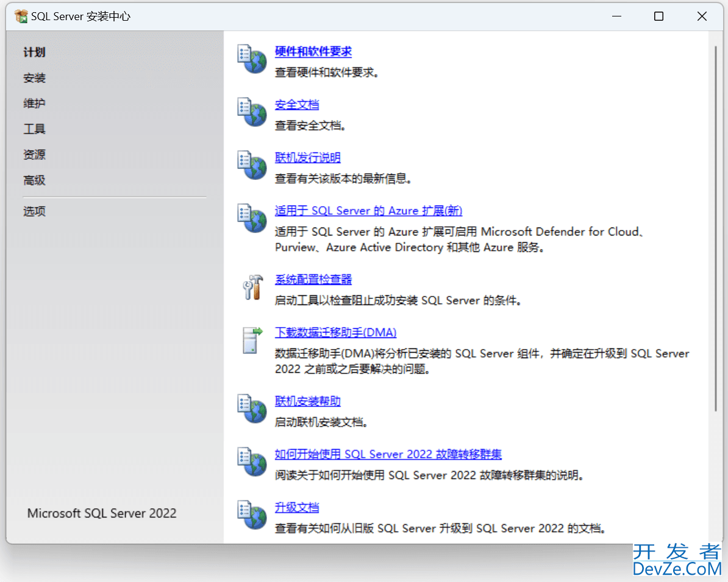Viewport: 728px width, 582px height.
Task: Open the 硬件和软件要求 link
Action: pyautogui.click(x=313, y=52)
